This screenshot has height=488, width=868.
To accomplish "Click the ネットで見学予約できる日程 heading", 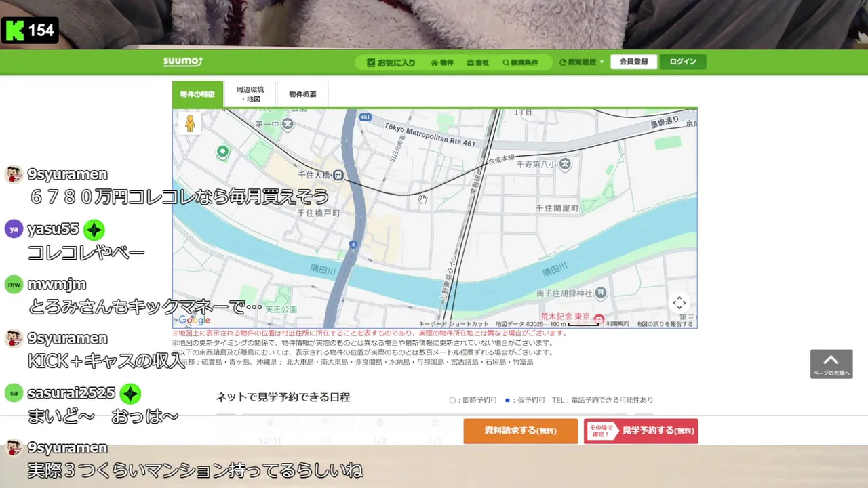I will point(283,397).
